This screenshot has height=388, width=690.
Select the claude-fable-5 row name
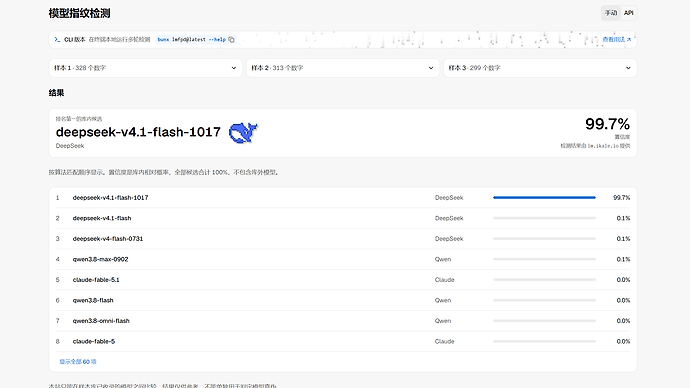[x=94, y=341]
